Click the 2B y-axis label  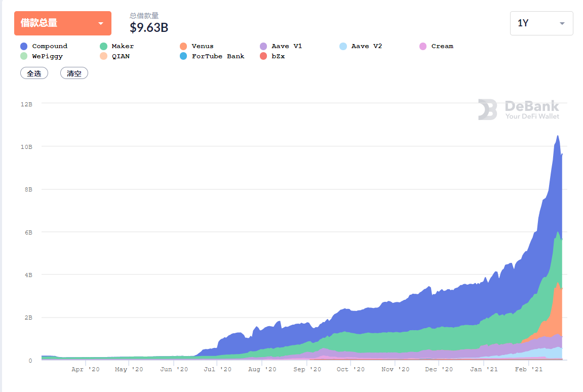click(x=28, y=318)
